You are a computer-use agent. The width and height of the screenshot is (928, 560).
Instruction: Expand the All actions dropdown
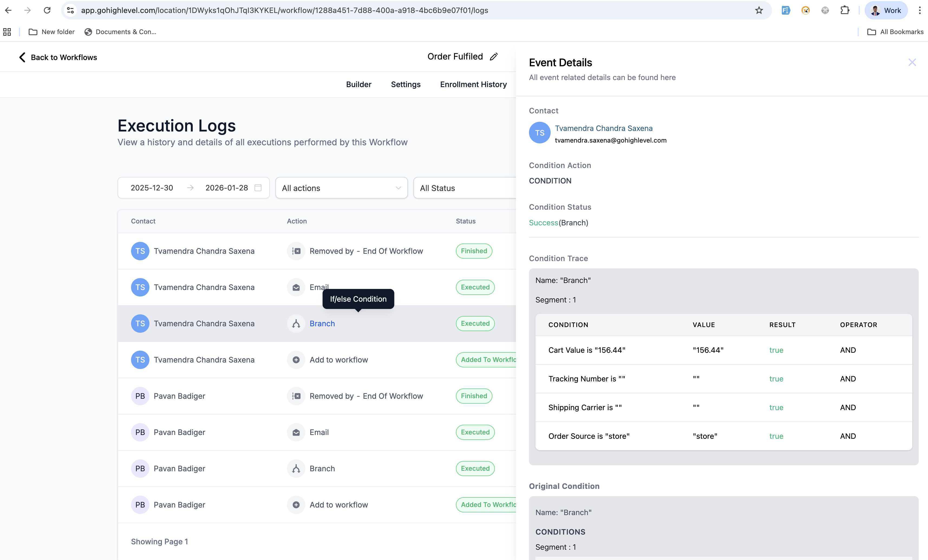click(341, 188)
